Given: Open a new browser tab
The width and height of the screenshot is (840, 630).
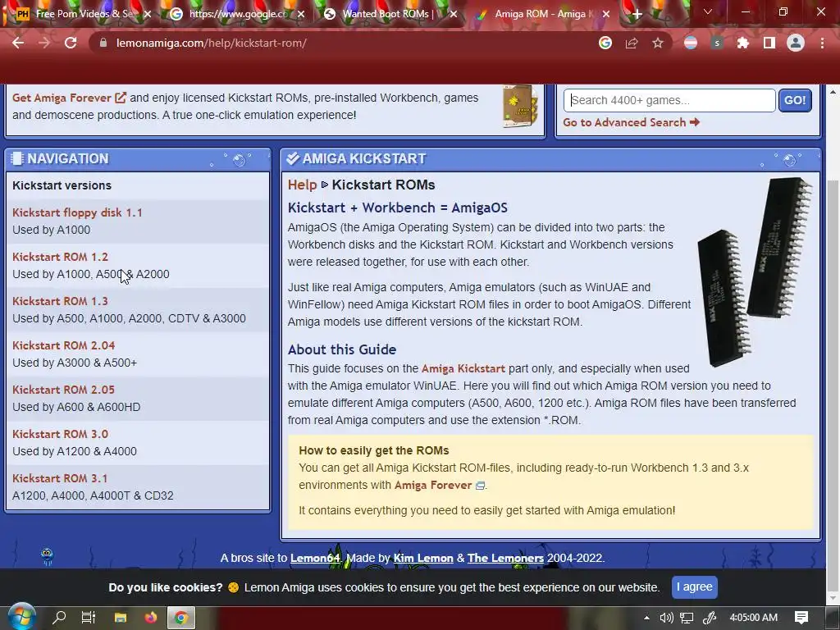Looking at the screenshot, I should tap(637, 14).
